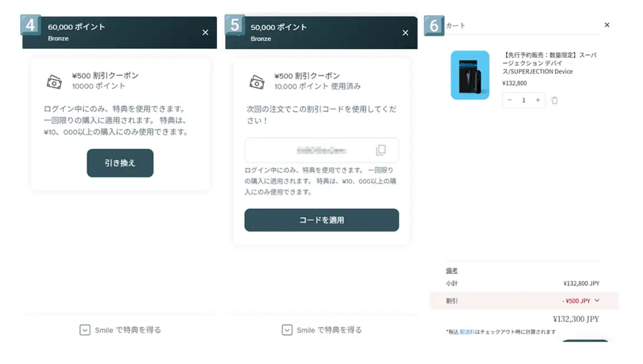Viewport: 643px width, 364px height.
Task: Click coupon money icon in 60,000 ポイント panel
Action: 54,82
